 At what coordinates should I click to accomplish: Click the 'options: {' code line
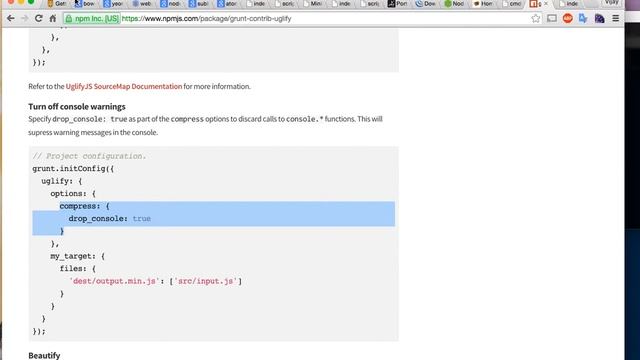click(73, 193)
